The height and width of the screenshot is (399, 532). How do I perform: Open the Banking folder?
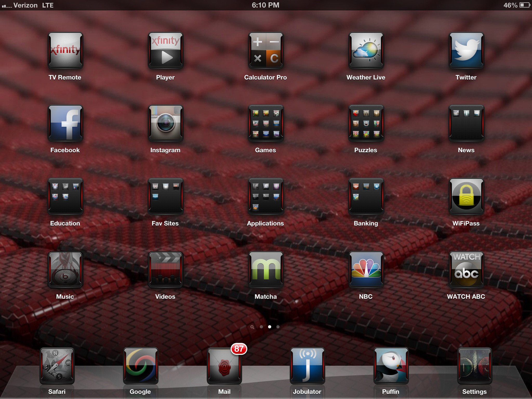point(366,196)
